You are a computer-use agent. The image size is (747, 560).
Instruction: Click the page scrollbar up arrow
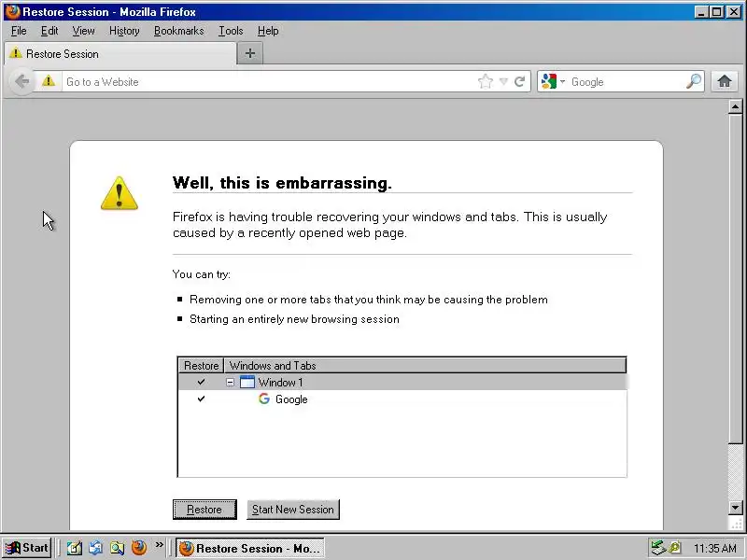tap(735, 106)
